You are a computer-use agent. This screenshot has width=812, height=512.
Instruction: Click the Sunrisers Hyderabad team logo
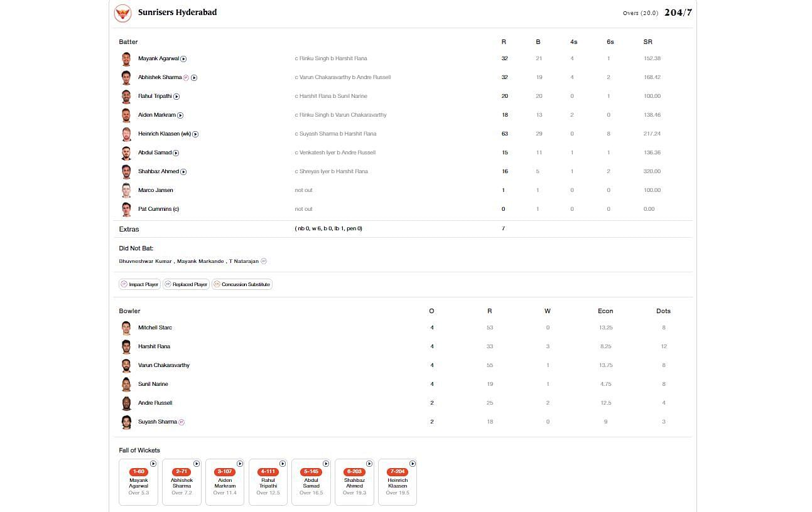click(x=122, y=13)
